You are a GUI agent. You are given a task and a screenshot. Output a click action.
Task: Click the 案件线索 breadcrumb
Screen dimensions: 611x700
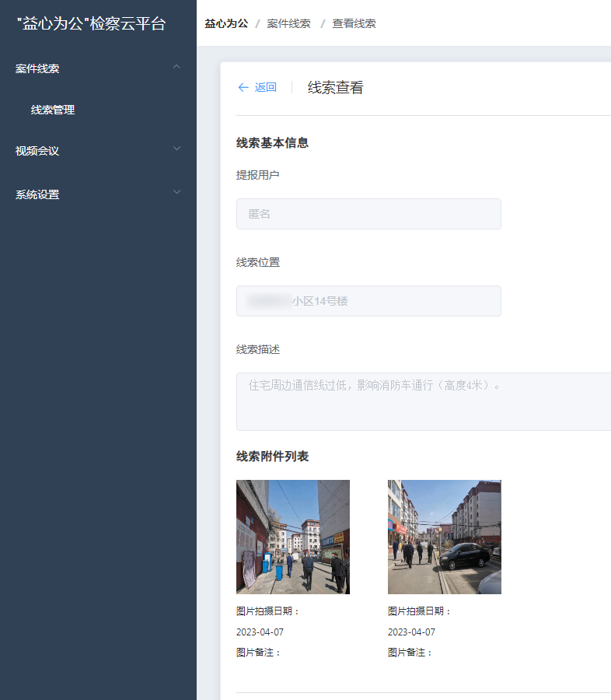click(288, 24)
